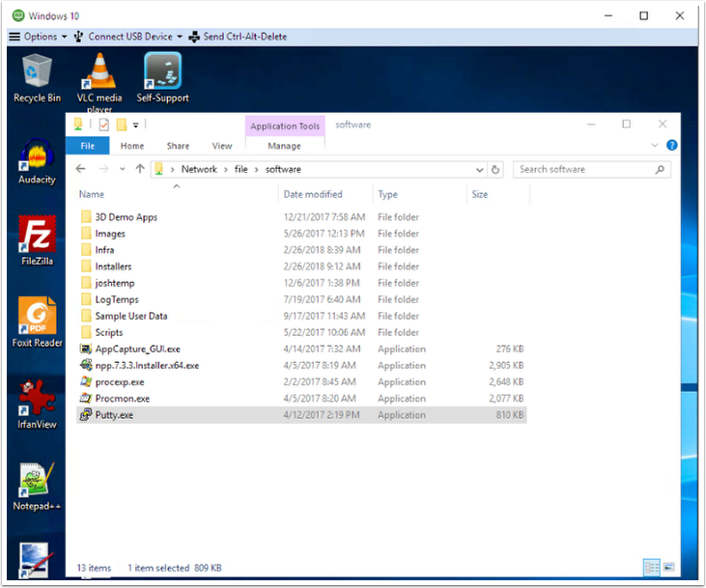Open the Self-Support desktop shortcut
This screenshot has width=706, height=588.
[x=162, y=78]
